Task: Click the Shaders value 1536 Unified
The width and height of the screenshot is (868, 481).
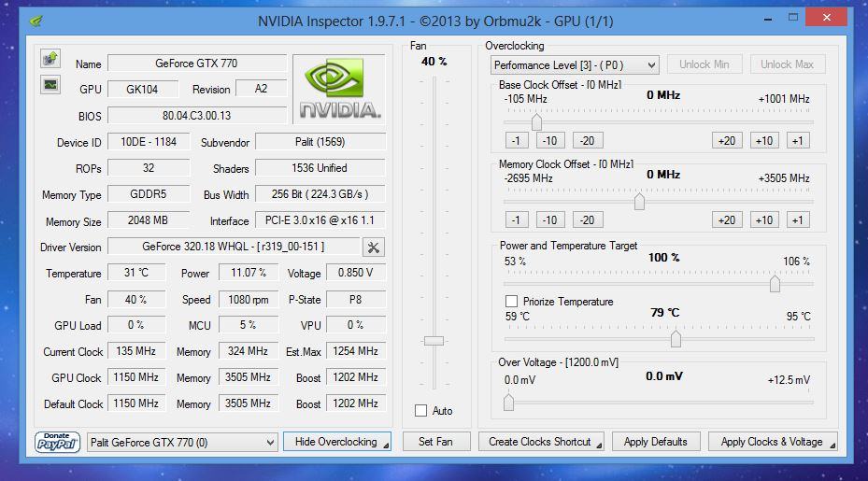Action: [320, 168]
